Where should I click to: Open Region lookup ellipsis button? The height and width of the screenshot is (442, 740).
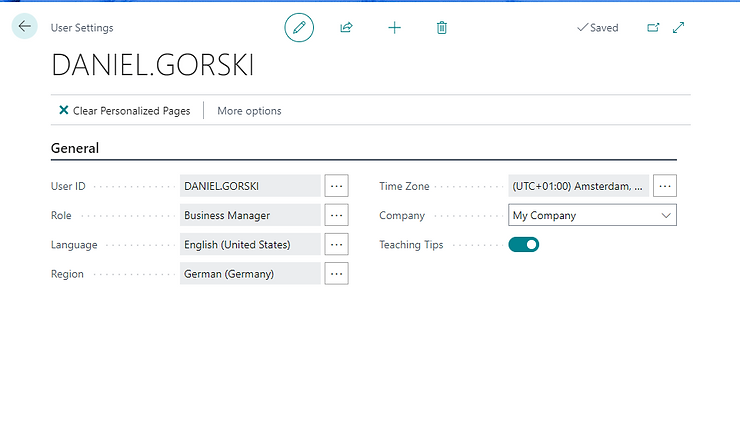(x=336, y=273)
